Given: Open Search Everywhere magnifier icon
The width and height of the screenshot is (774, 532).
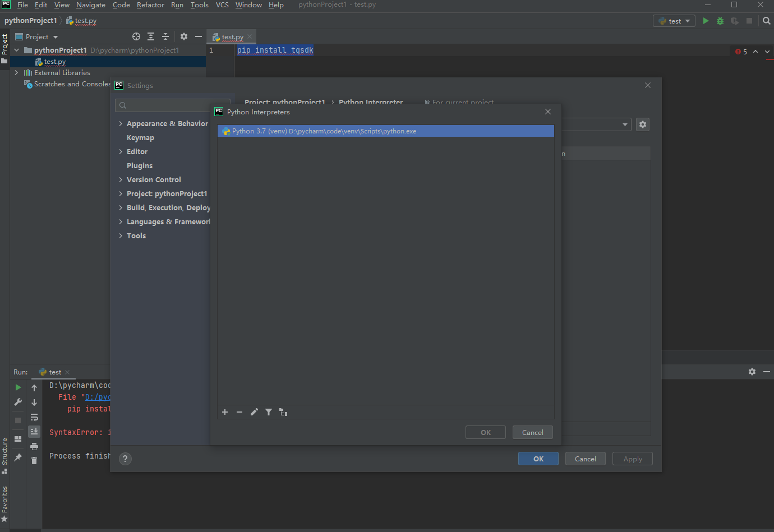Looking at the screenshot, I should click(x=767, y=21).
